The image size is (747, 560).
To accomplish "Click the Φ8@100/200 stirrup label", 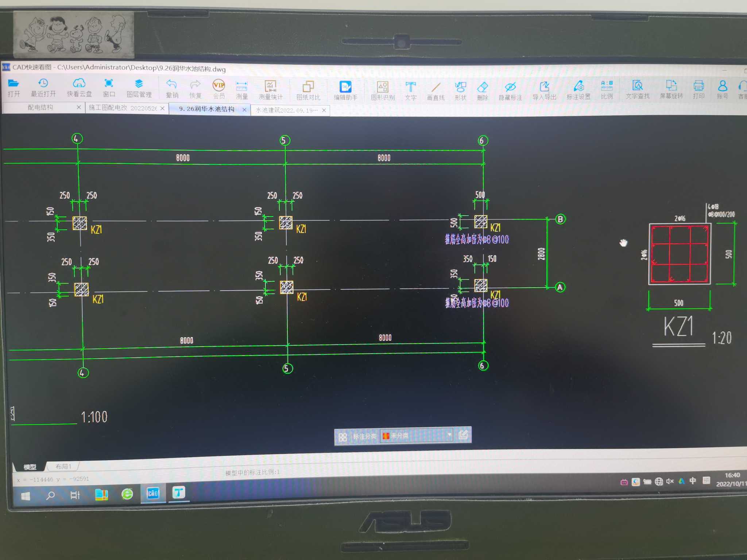I will (x=721, y=214).
